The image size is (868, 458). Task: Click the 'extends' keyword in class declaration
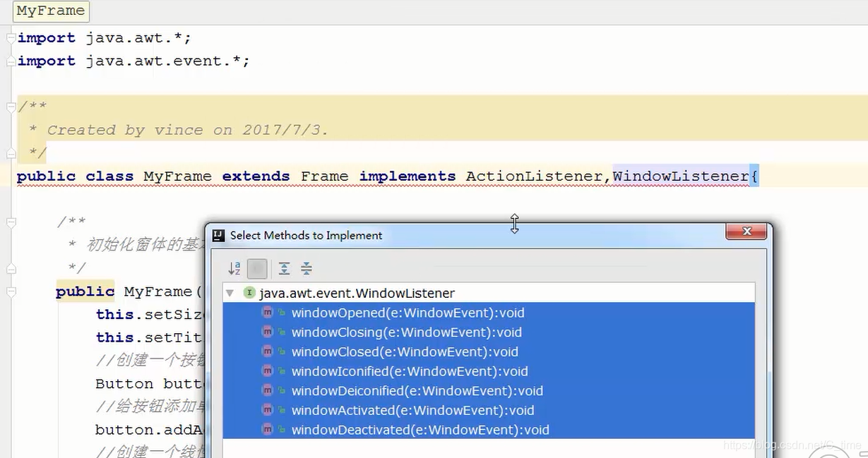point(256,176)
